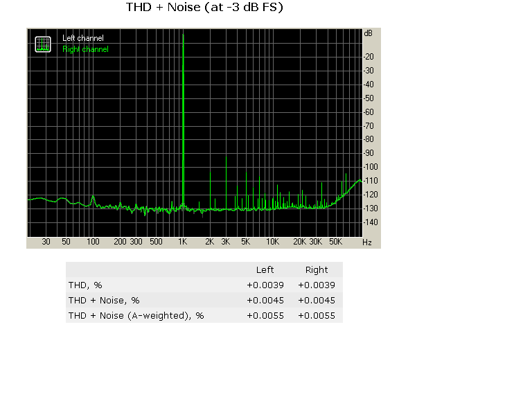Click the '-20' dB axis tick label

[369, 57]
